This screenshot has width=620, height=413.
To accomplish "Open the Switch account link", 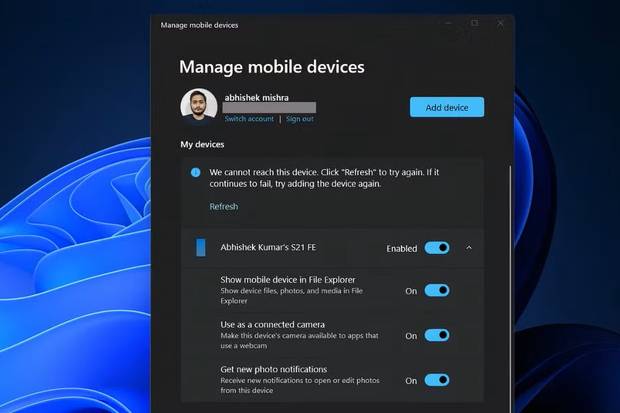I will (x=249, y=119).
